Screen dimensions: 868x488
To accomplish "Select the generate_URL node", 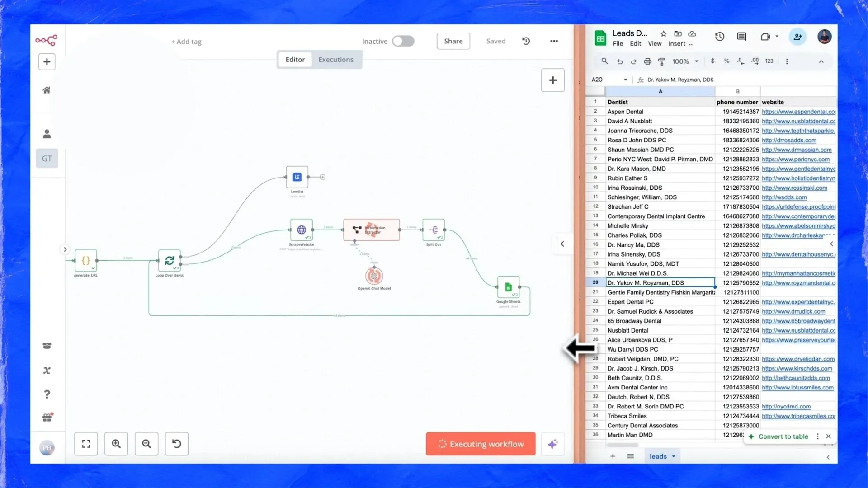I will click(86, 260).
